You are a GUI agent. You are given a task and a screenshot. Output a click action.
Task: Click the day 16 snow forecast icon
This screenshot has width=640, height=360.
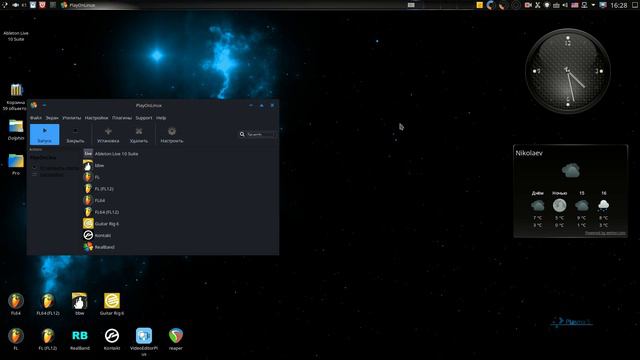(x=603, y=205)
